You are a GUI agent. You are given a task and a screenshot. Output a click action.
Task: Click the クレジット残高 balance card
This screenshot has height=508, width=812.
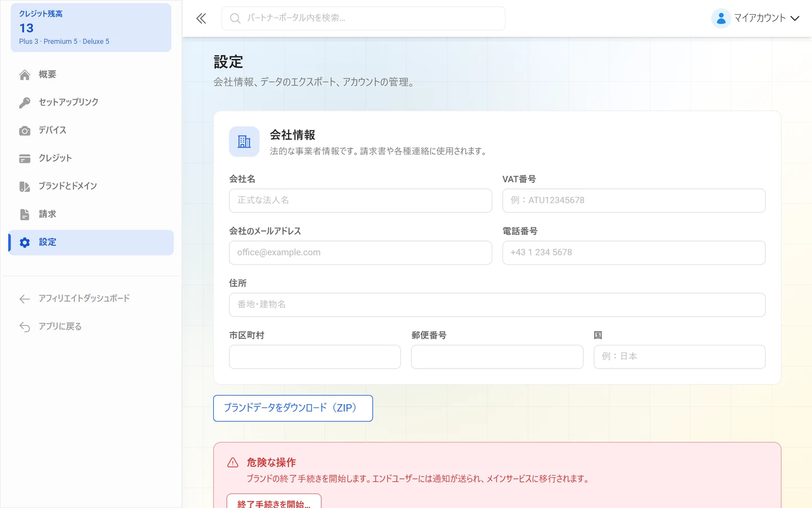tap(91, 28)
